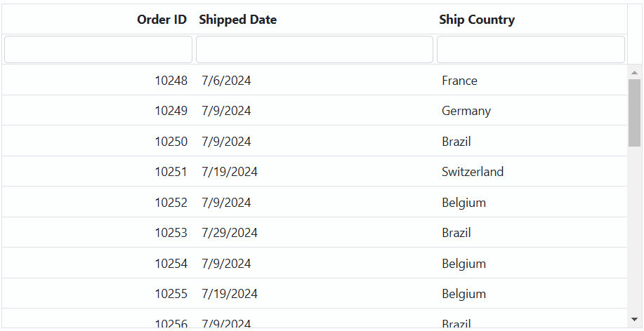Click the 7/29/2024 shipped date cell
The height and width of the screenshot is (331, 644).
pyautogui.click(x=314, y=233)
